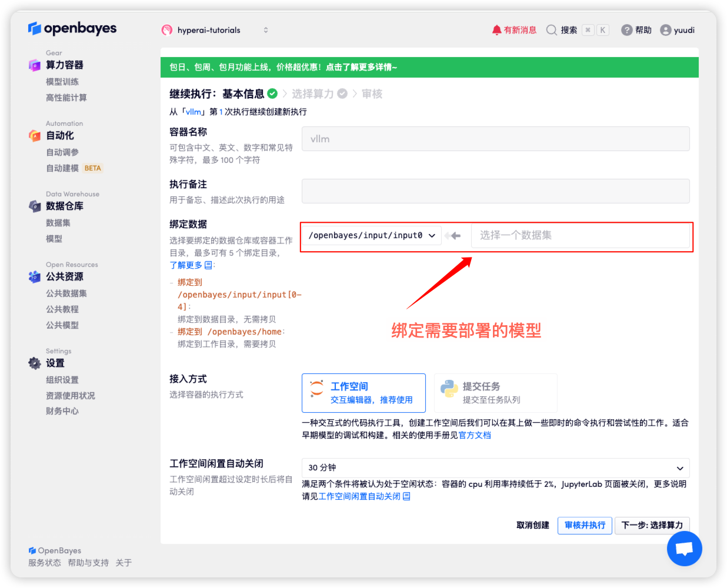Open the 官方文档 link
727x588 pixels.
475,435
